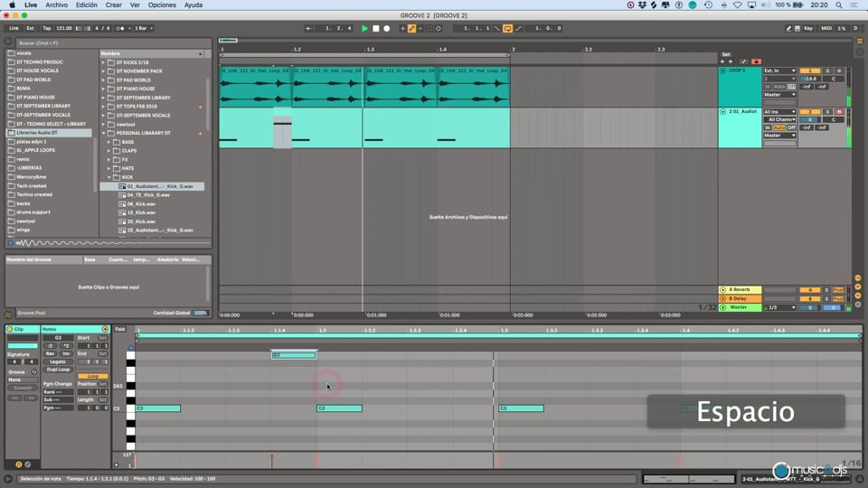Solo the LOOP 1 track
This screenshot has width=868, height=488.
click(x=827, y=70)
